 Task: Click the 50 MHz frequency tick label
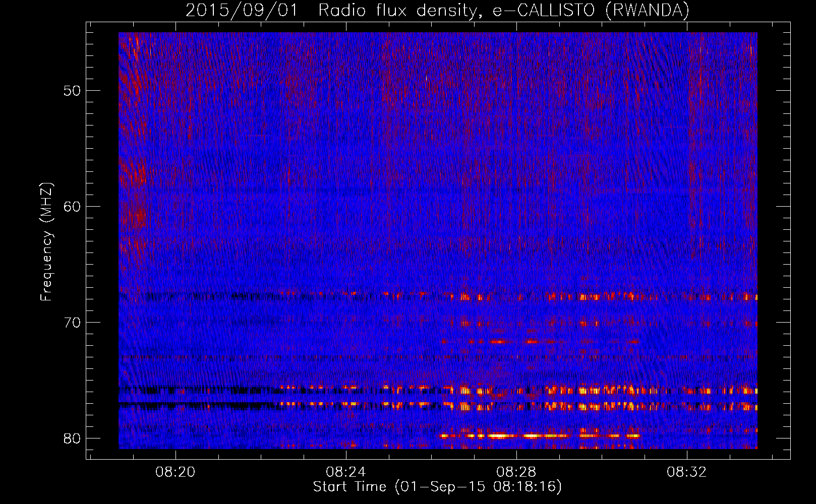[x=72, y=91]
